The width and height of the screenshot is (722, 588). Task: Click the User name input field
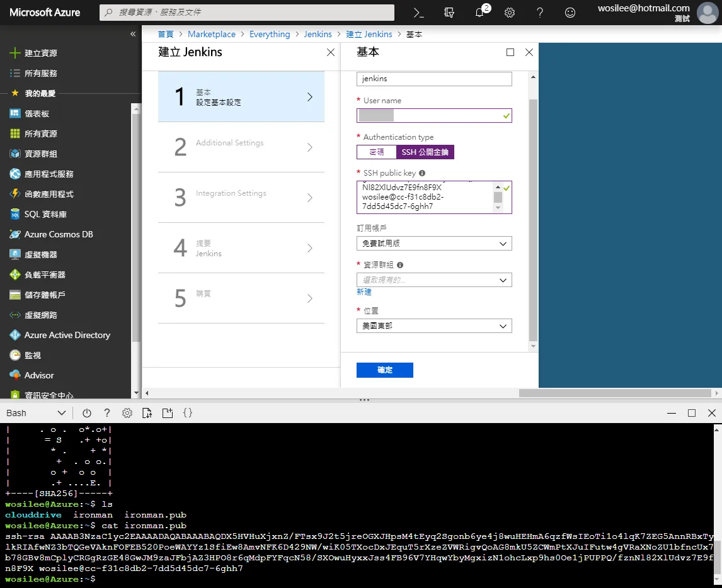pos(428,116)
